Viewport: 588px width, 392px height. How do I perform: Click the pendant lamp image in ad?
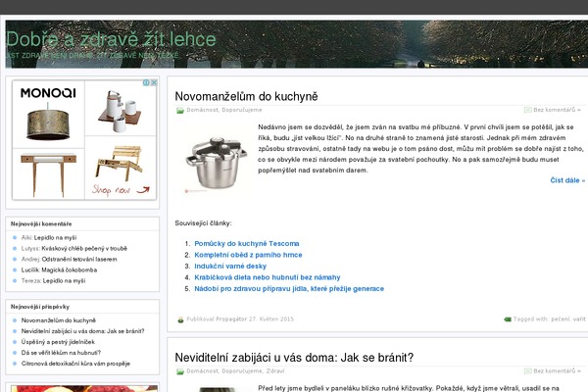pos(48,122)
